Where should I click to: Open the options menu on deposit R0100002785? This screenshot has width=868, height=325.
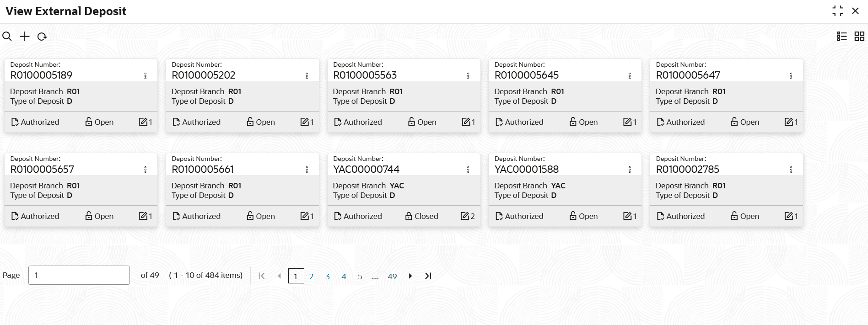point(792,169)
